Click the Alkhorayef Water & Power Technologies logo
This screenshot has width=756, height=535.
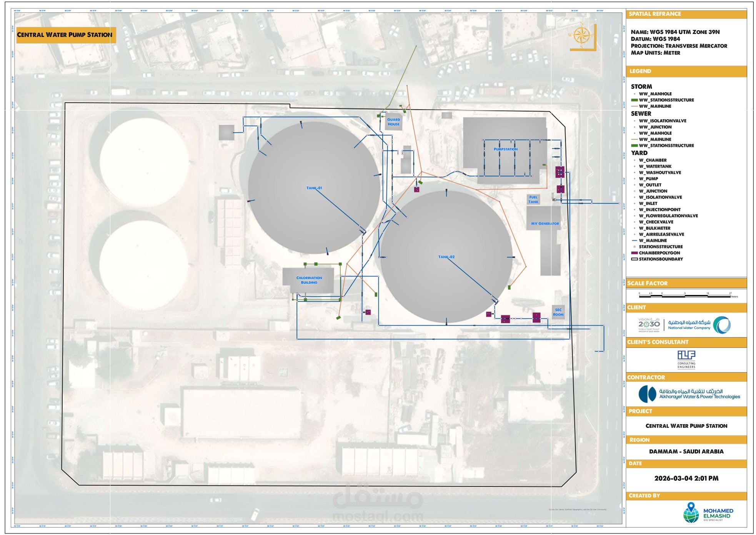pyautogui.click(x=689, y=394)
